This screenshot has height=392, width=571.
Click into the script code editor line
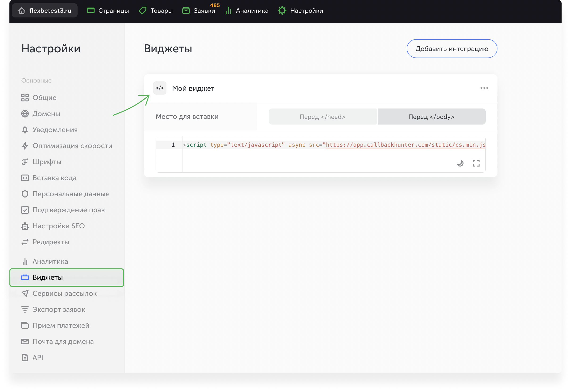tap(334, 145)
